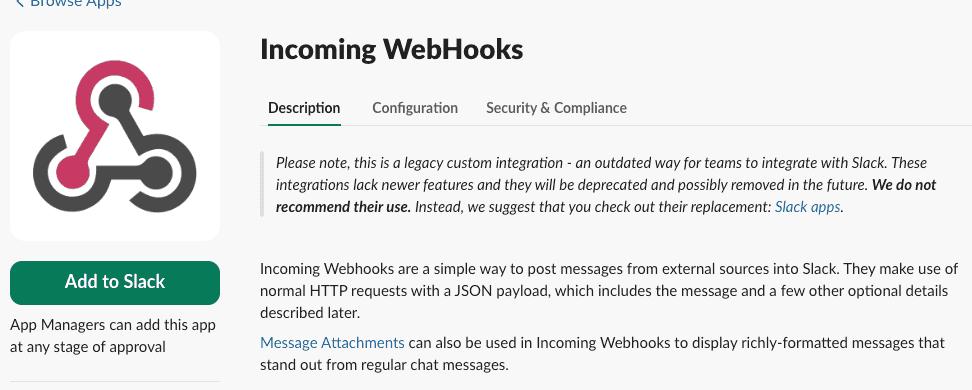This screenshot has width=972, height=390.
Task: Click the Add to Slack button
Action: coord(115,283)
